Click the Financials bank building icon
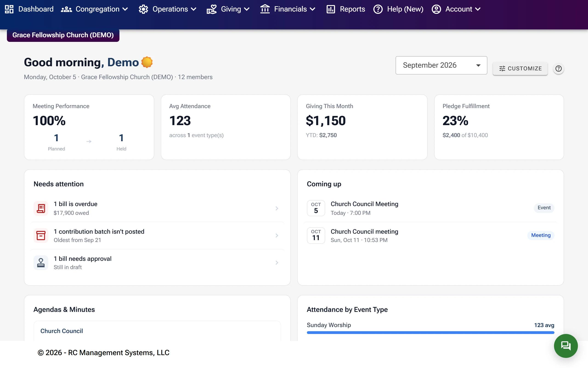The height and width of the screenshot is (368, 588). click(x=265, y=9)
